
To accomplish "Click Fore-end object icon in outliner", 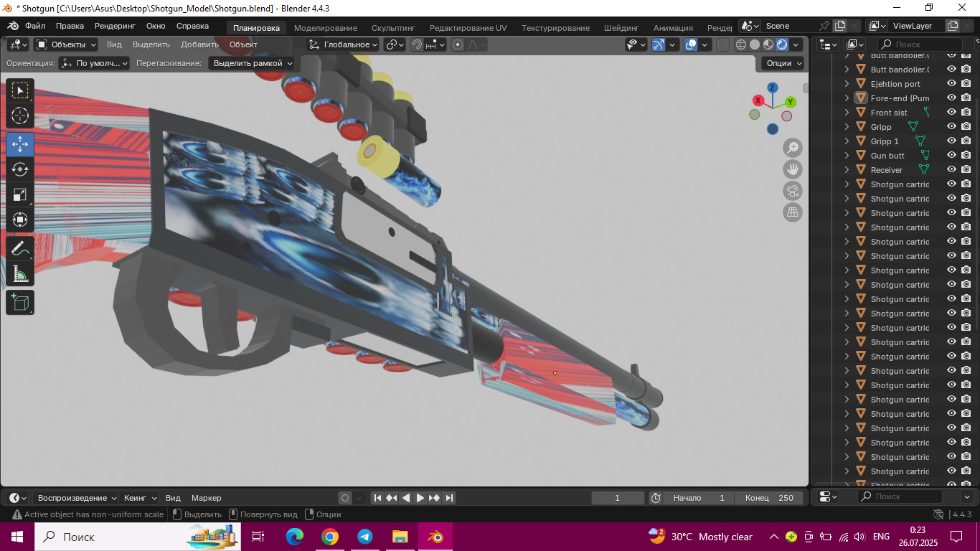I will 861,98.
